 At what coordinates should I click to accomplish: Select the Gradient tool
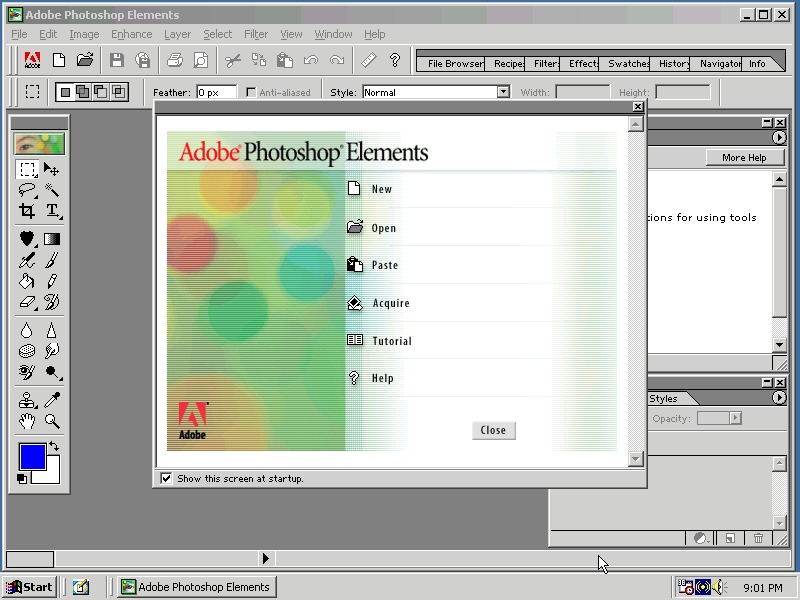click(x=52, y=239)
